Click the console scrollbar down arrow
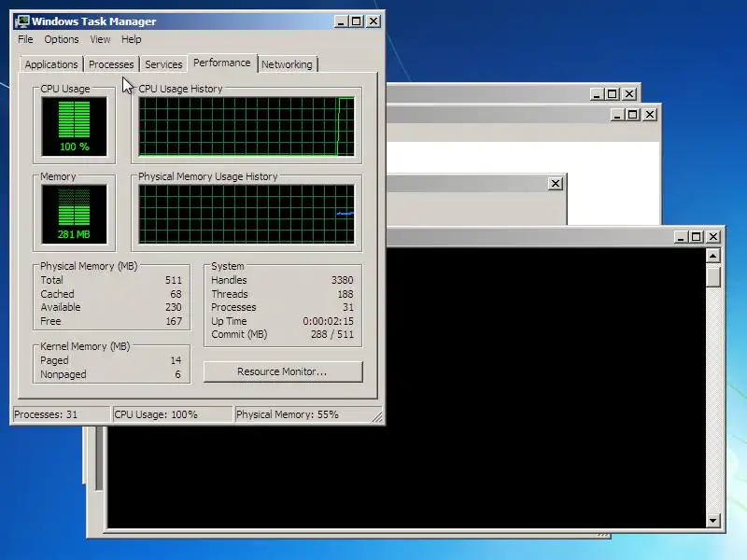Screen dimensions: 747x560 point(712,520)
